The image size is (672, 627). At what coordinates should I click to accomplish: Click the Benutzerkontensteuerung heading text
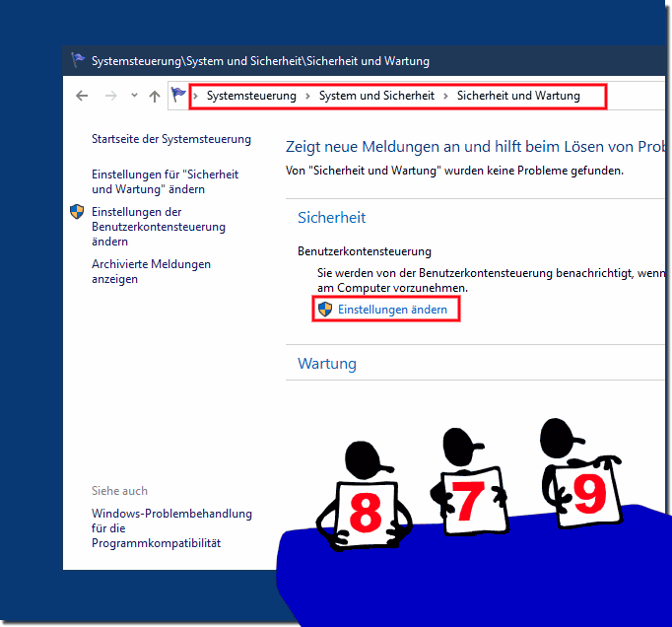click(x=365, y=251)
